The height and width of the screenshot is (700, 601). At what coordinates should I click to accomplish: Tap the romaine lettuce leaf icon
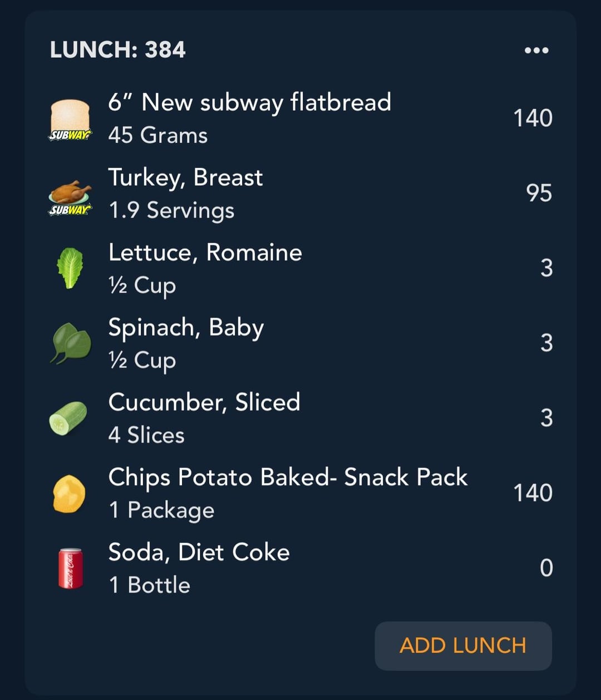[70, 268]
